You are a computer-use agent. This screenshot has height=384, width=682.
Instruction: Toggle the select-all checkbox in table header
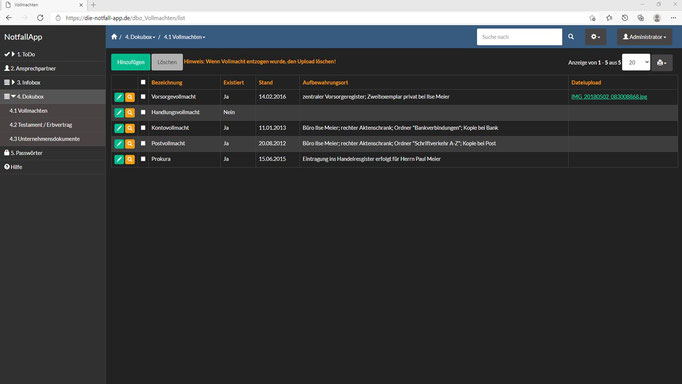click(x=143, y=82)
